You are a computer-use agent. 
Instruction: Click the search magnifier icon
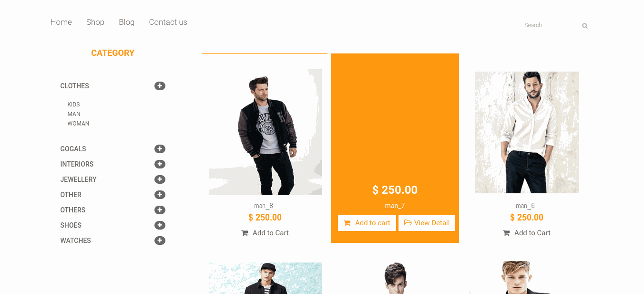pyautogui.click(x=585, y=26)
